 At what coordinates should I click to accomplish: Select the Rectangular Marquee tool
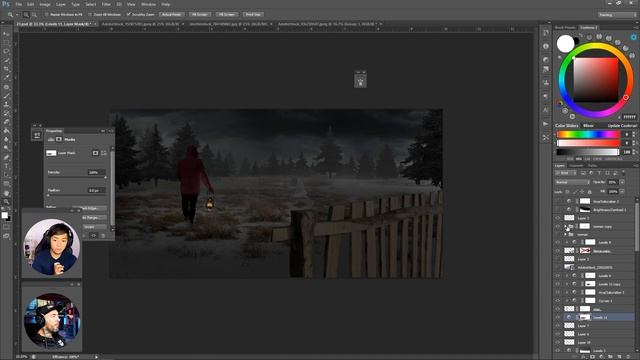click(x=6, y=43)
